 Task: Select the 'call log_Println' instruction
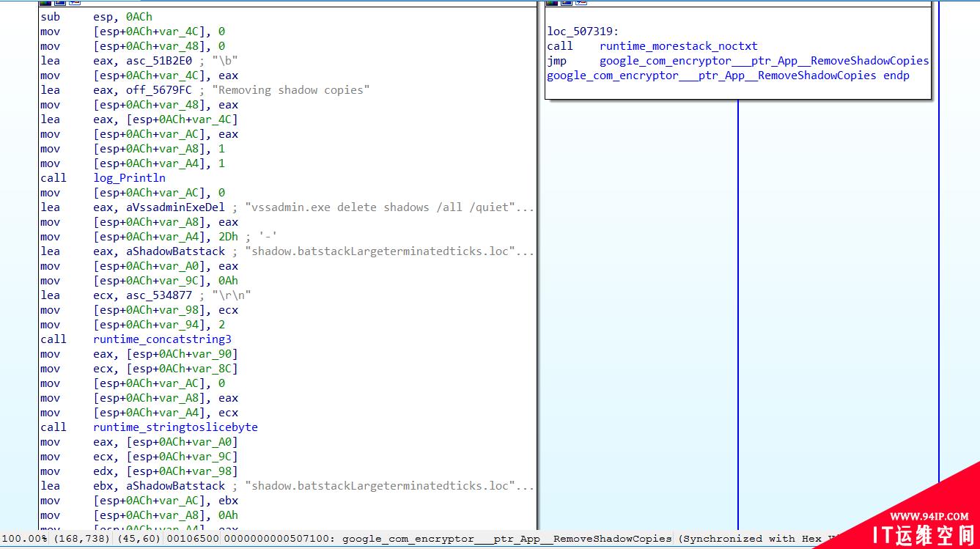103,178
